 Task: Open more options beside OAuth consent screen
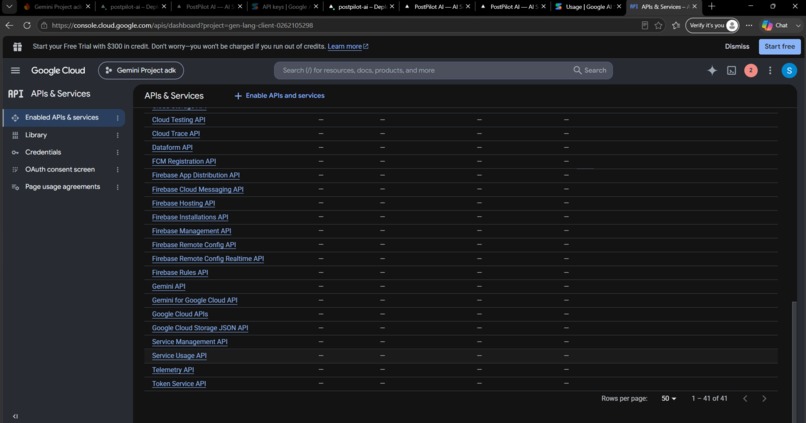pyautogui.click(x=118, y=170)
